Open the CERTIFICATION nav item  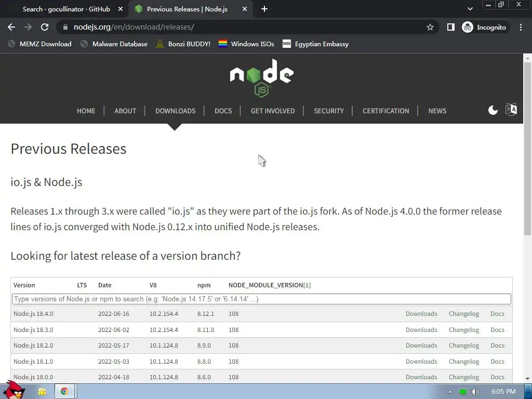point(386,111)
